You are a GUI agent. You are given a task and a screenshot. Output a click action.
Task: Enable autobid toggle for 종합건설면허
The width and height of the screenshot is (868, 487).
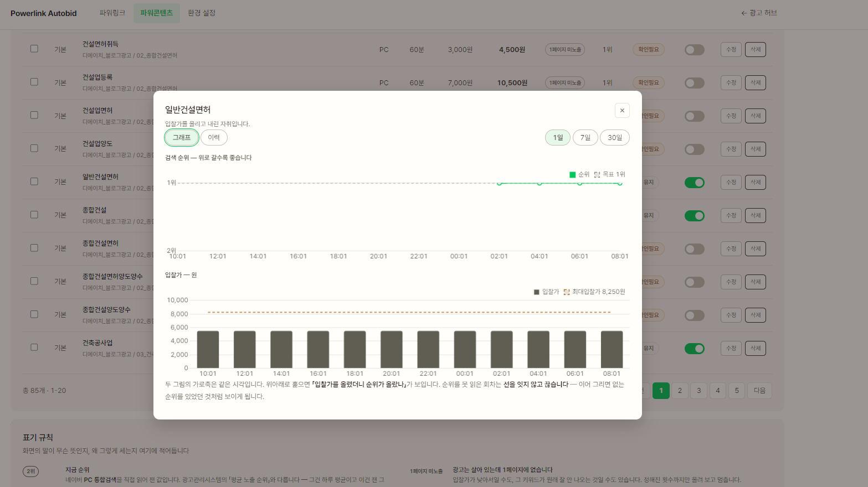click(x=695, y=249)
